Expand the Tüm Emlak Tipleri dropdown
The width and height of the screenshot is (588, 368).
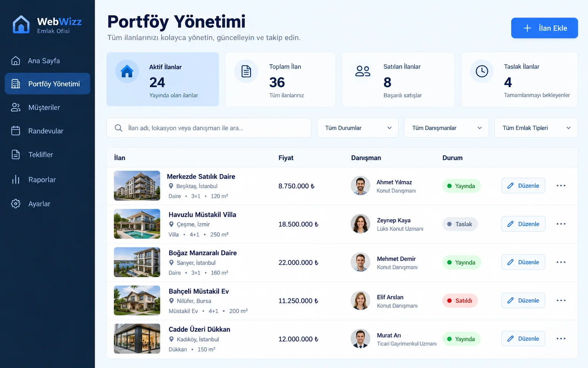536,128
